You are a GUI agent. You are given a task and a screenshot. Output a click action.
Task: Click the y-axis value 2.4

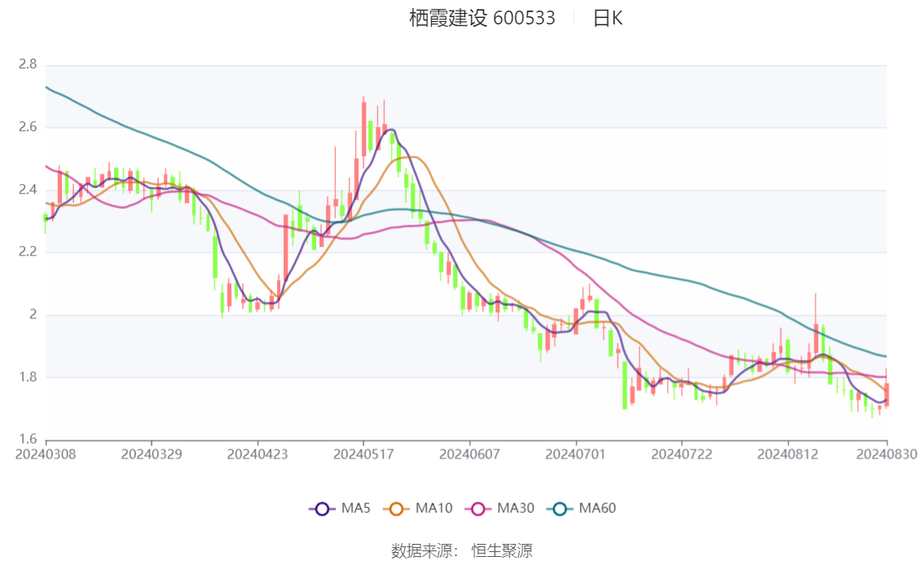28,190
